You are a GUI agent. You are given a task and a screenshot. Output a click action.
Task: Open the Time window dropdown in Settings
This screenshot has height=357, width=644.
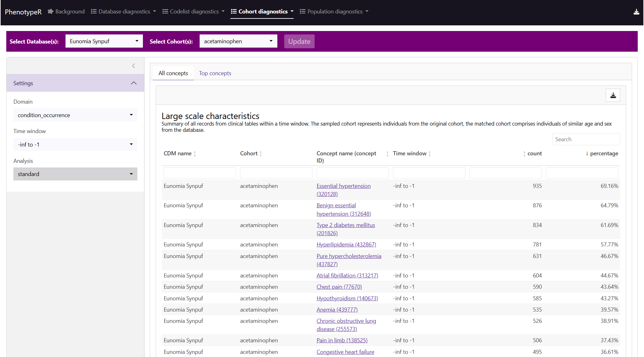[x=75, y=145]
